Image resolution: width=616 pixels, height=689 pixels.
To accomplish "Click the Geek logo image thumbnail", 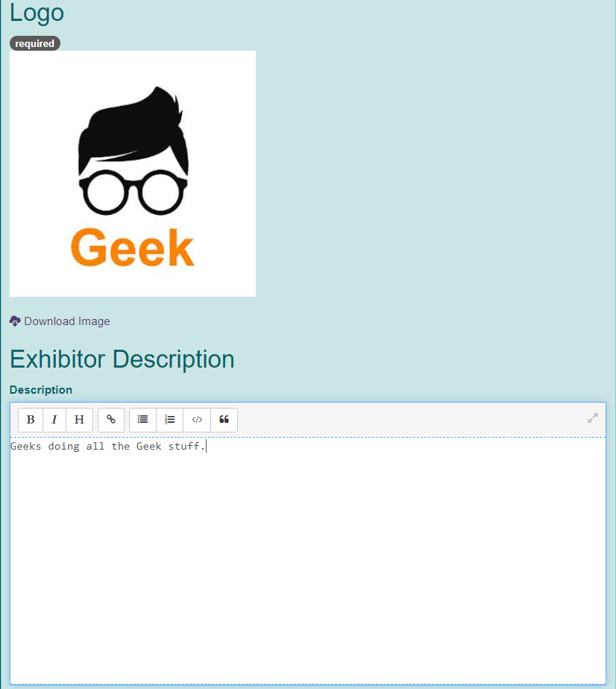I will (x=133, y=174).
